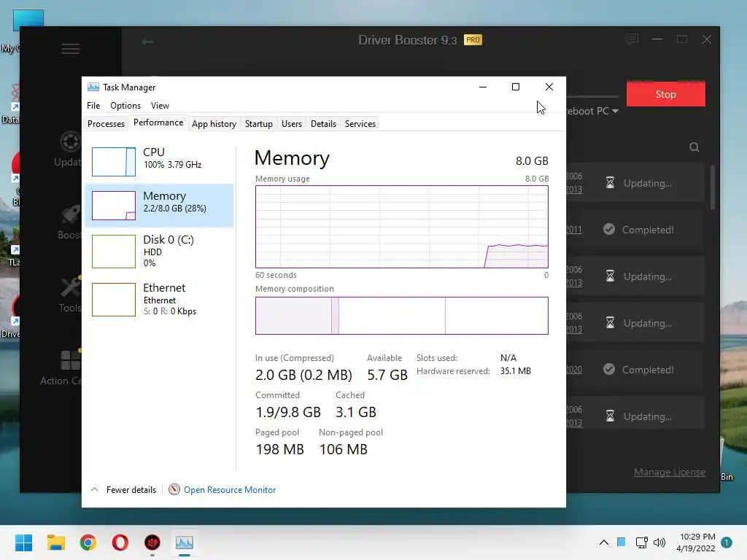
Task: Click the Task Manager taskbar icon
Action: (x=185, y=542)
